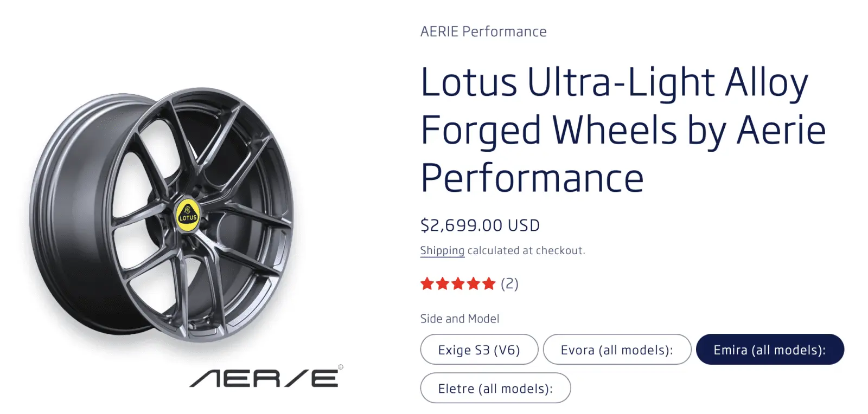Click the $2,699.00 USD price
868x414 pixels.
pyautogui.click(x=480, y=225)
